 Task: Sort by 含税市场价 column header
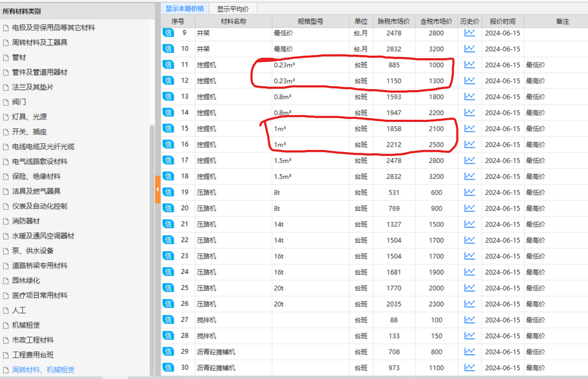point(436,21)
